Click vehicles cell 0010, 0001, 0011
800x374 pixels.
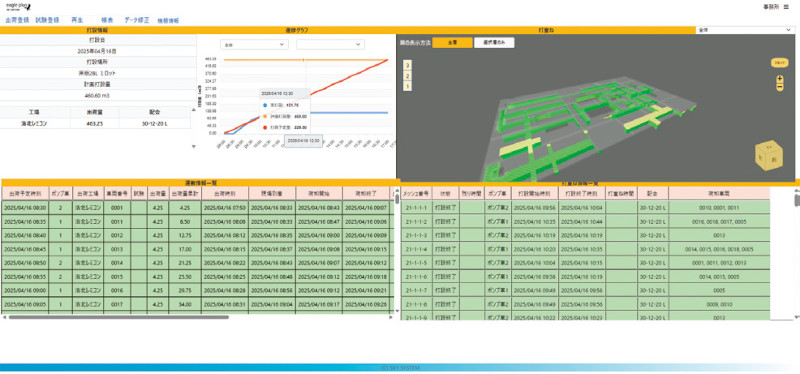(x=718, y=208)
